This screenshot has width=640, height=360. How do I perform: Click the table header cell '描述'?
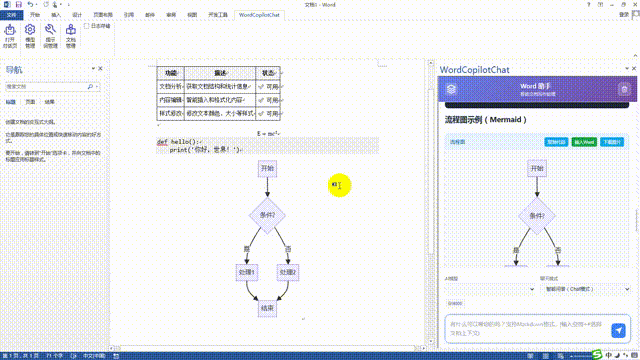tap(220, 73)
